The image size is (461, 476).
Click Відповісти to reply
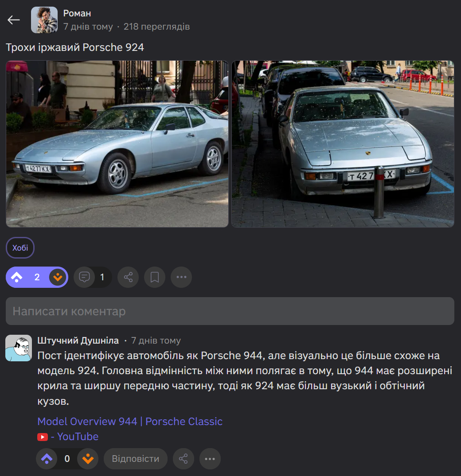(136, 458)
